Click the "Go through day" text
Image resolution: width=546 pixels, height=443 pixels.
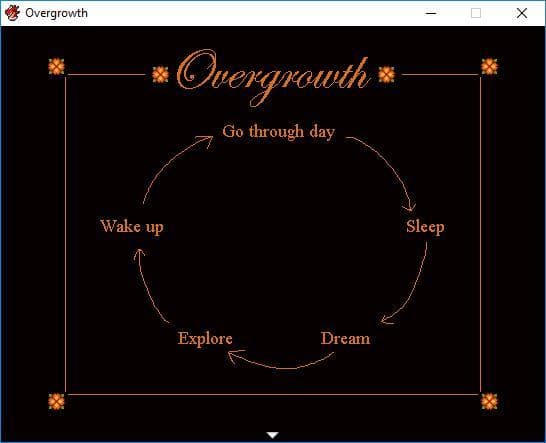coord(279,132)
